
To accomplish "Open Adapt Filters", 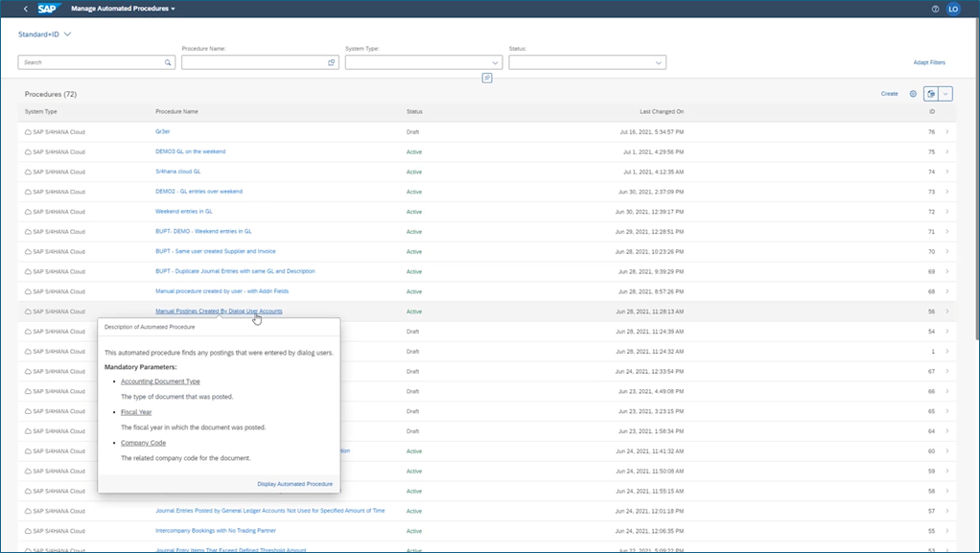I will 929,62.
